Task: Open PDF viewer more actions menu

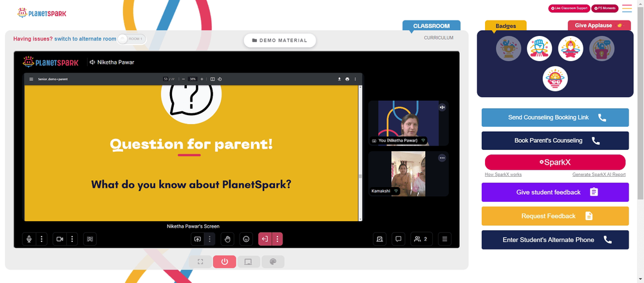Action: [x=355, y=79]
